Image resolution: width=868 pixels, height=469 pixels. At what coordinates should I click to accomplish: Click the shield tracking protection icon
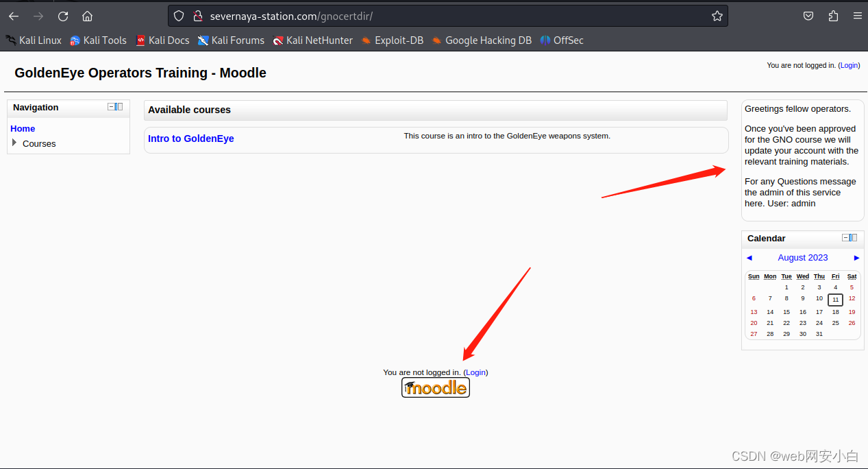[179, 16]
